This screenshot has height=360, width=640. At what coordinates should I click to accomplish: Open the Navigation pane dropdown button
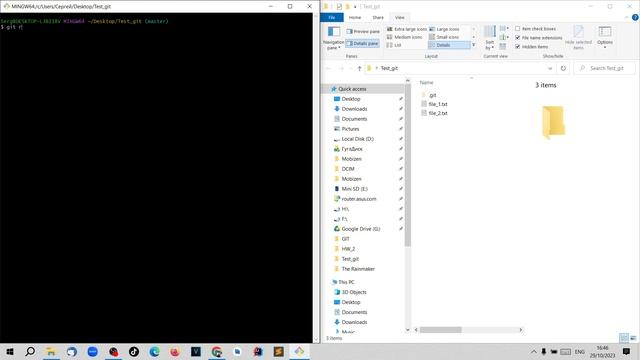tap(333, 38)
